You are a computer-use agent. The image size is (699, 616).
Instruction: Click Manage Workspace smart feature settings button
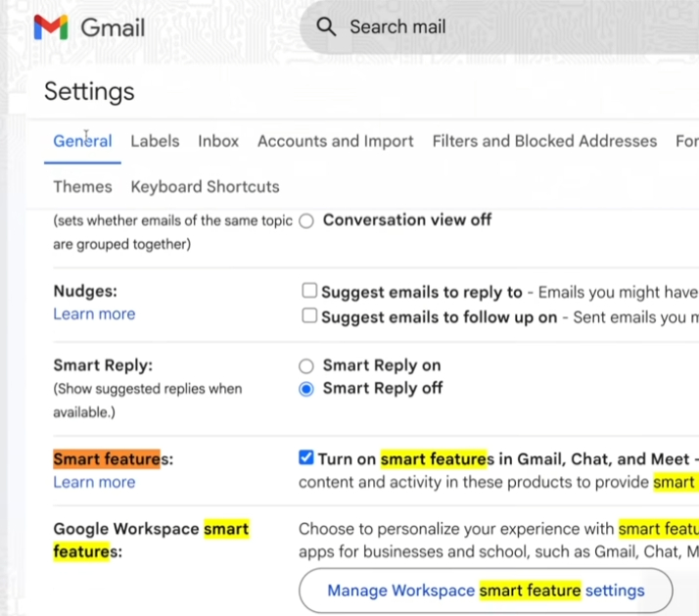(486, 591)
